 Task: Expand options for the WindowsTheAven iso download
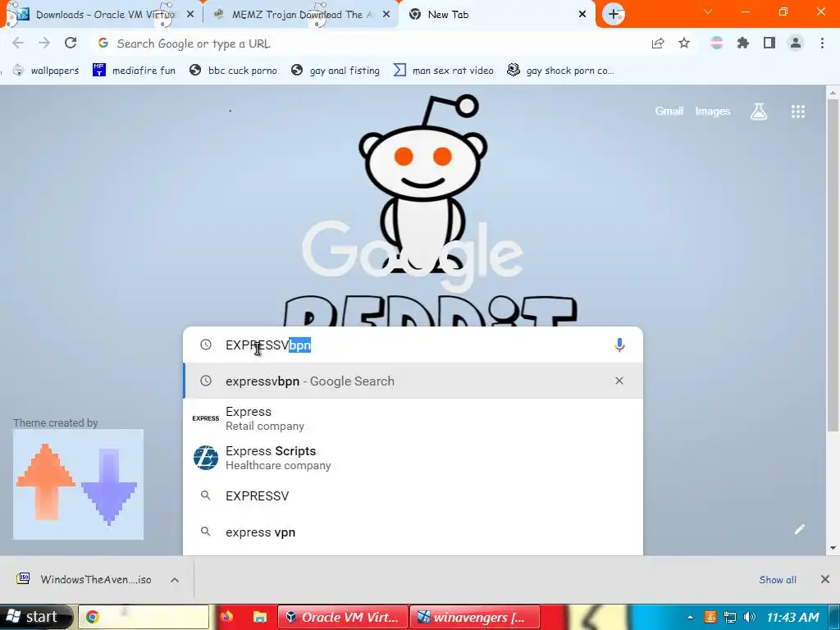point(175,580)
